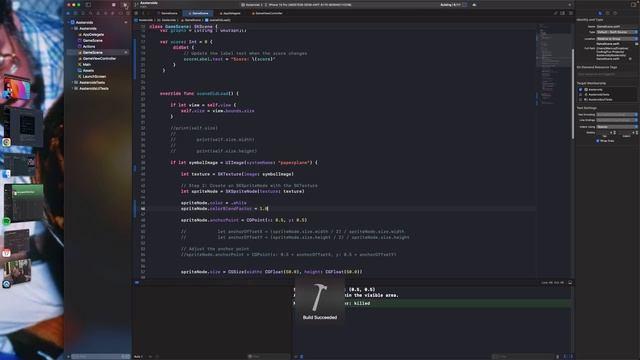Open the Location dropdown in inspector
Viewport: 640px width, 360px height.
(617, 39)
